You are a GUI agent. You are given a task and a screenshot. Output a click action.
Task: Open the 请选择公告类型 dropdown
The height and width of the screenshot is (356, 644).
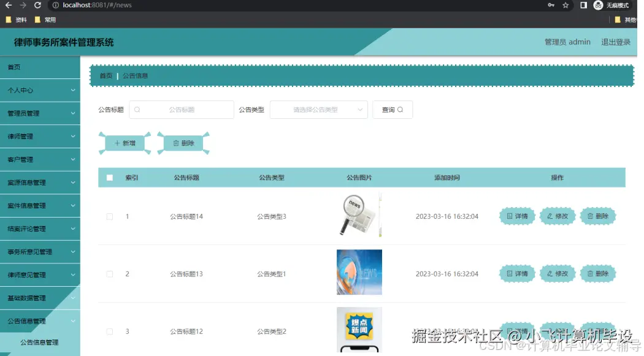[318, 109]
